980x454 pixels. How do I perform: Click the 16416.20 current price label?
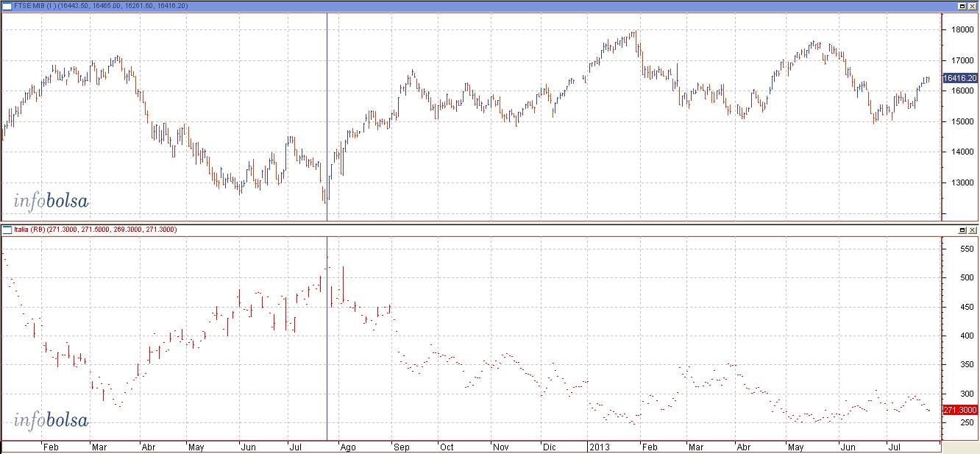960,78
